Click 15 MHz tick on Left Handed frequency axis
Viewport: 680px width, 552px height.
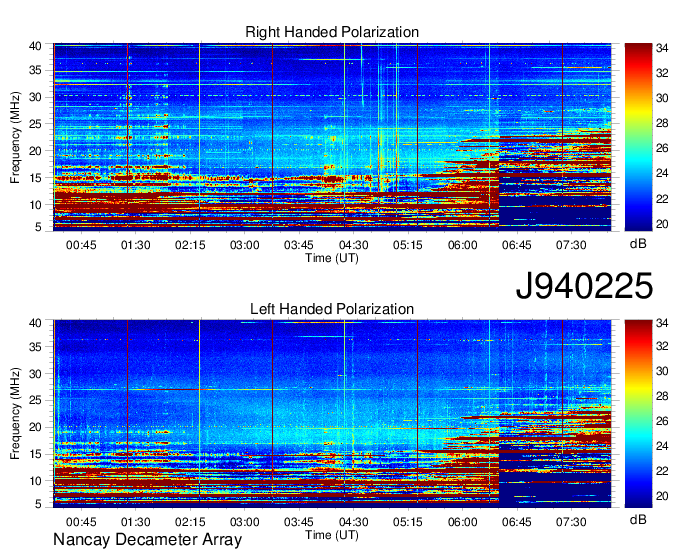(x=35, y=454)
